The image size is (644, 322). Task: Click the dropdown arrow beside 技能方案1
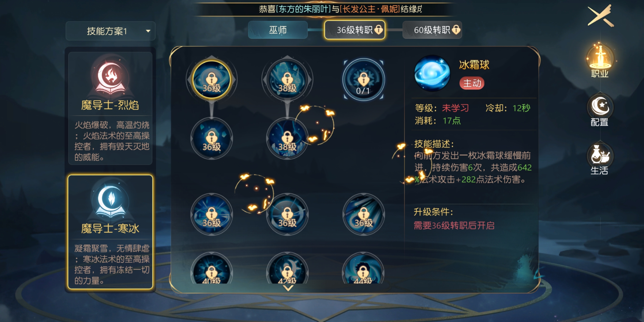(148, 31)
